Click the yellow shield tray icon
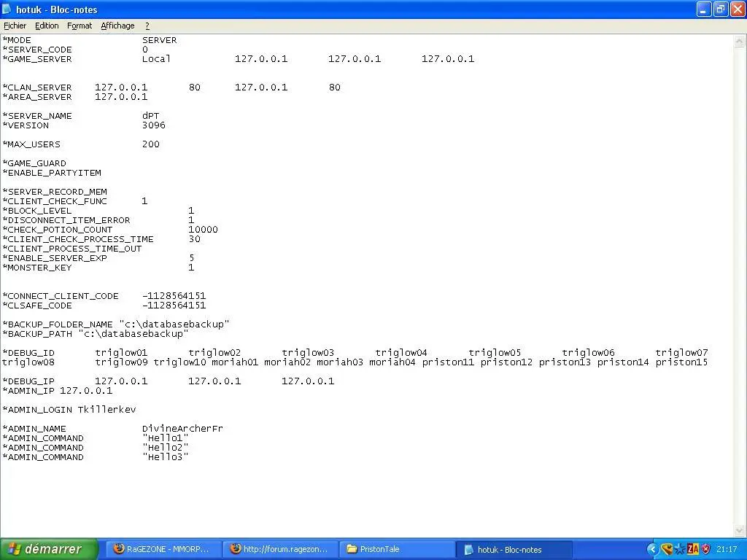The image size is (747, 560). (x=667, y=549)
